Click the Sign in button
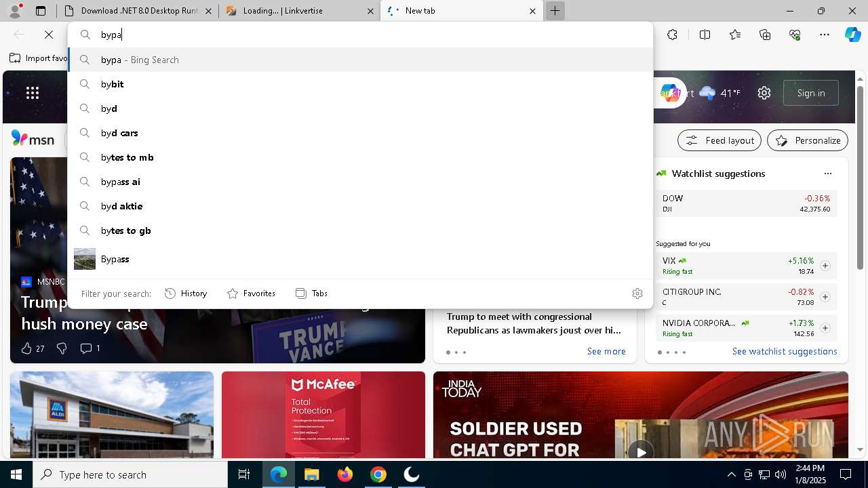This screenshot has height=488, width=868. pyautogui.click(x=811, y=93)
